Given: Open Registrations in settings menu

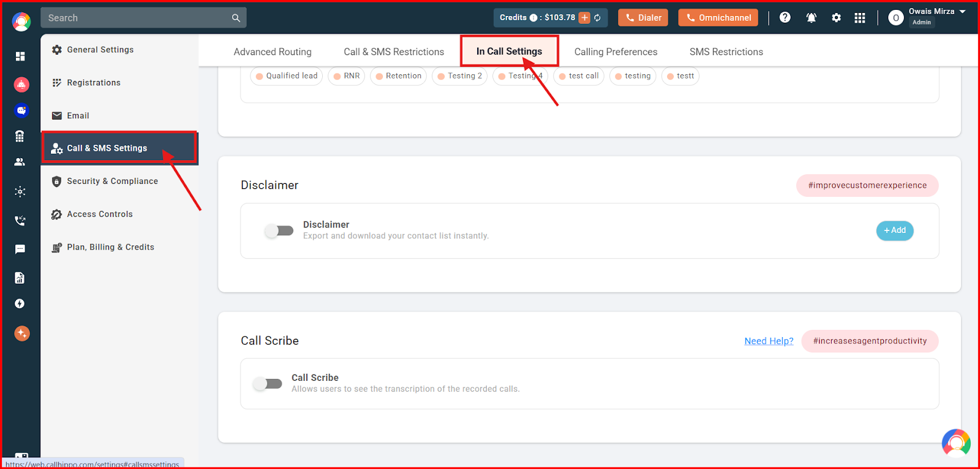Looking at the screenshot, I should pyautogui.click(x=119, y=83).
